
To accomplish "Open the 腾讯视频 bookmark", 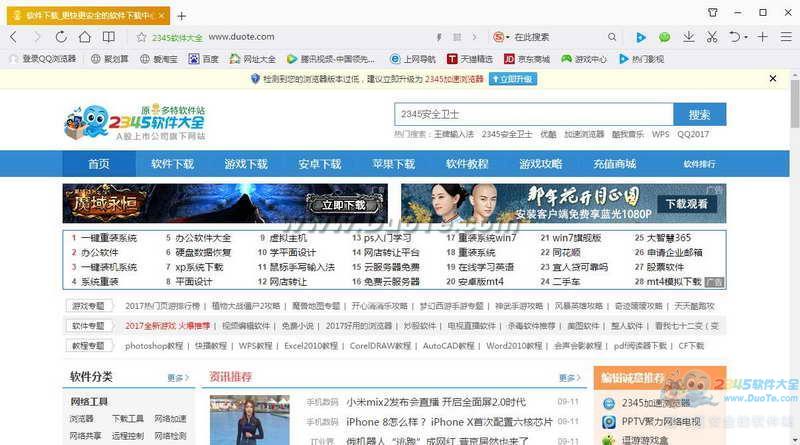I will [331, 59].
